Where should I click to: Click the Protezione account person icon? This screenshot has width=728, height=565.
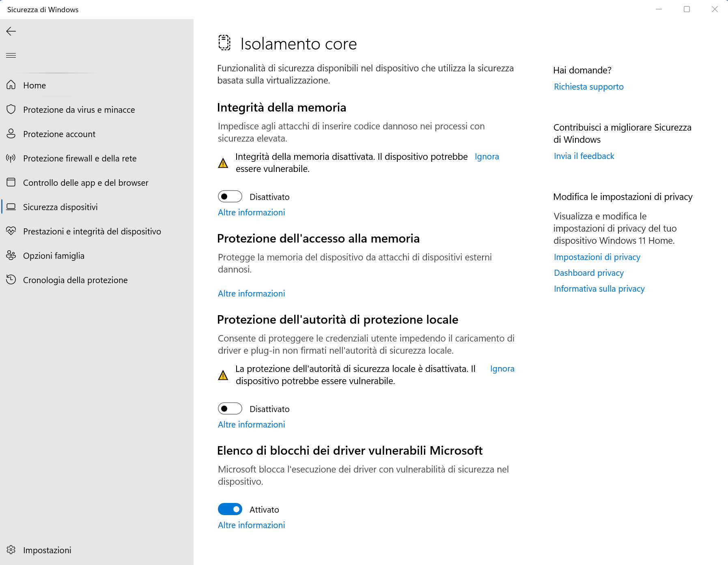pyautogui.click(x=11, y=134)
